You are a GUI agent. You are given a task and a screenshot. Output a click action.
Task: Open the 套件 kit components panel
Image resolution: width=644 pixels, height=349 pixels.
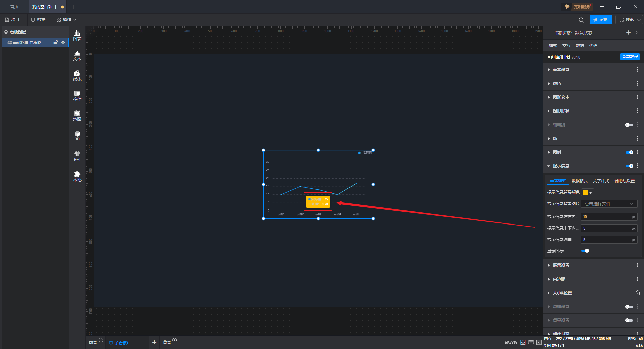point(77,156)
